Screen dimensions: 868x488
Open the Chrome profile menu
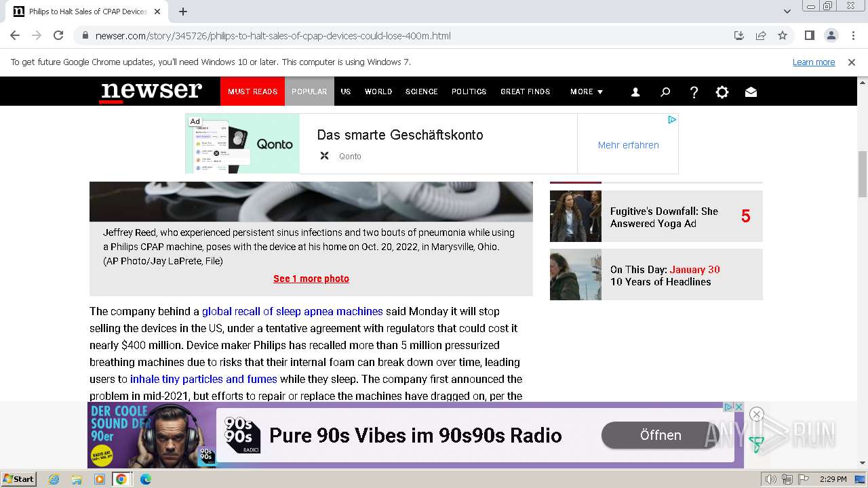point(831,35)
